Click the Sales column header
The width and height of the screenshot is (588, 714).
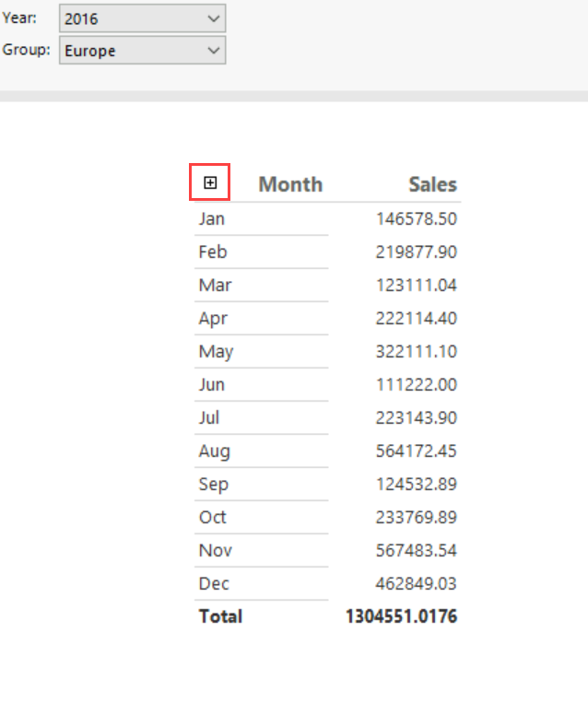click(x=432, y=184)
